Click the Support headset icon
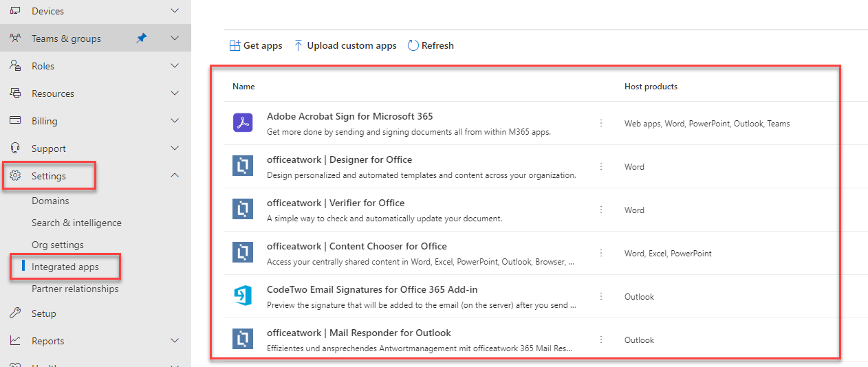This screenshot has width=868, height=367. [15, 148]
